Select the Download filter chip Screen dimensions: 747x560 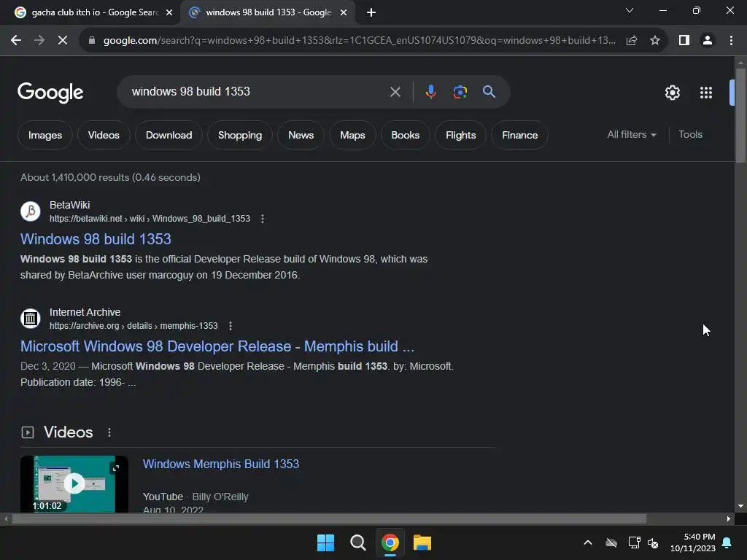point(169,135)
